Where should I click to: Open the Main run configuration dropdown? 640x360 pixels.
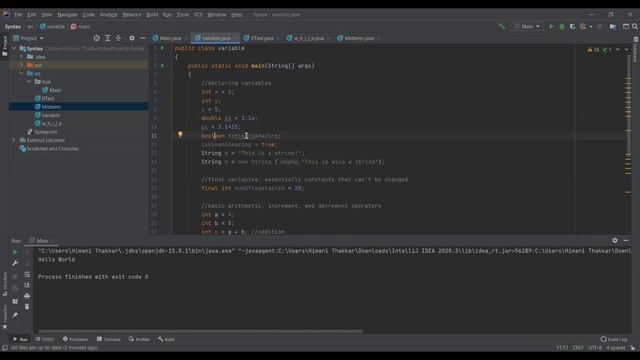pos(527,27)
